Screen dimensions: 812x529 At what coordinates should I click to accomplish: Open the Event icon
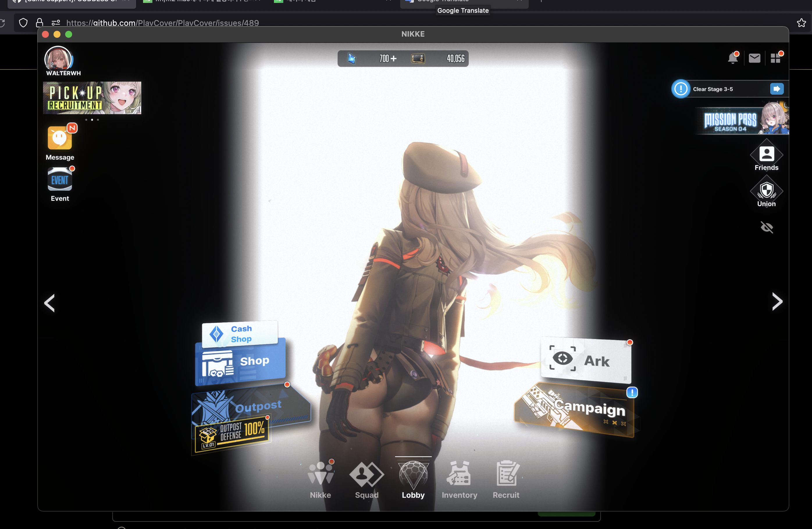pos(60,180)
